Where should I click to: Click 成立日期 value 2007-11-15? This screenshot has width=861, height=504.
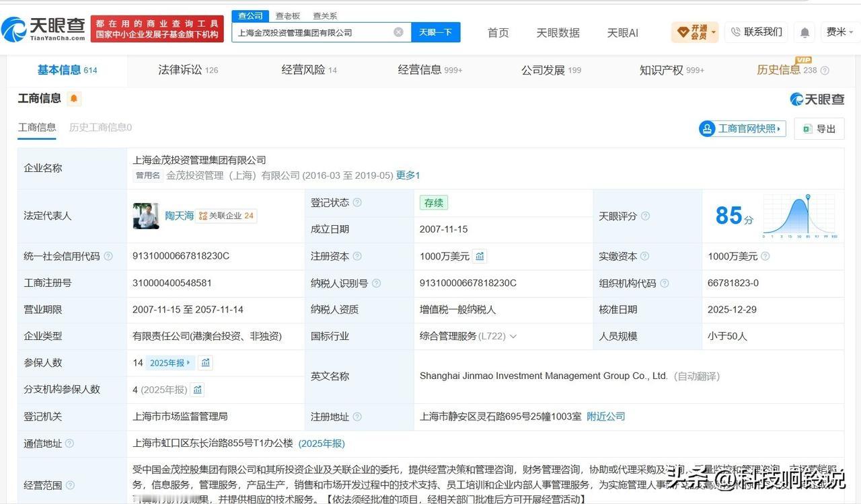point(443,229)
